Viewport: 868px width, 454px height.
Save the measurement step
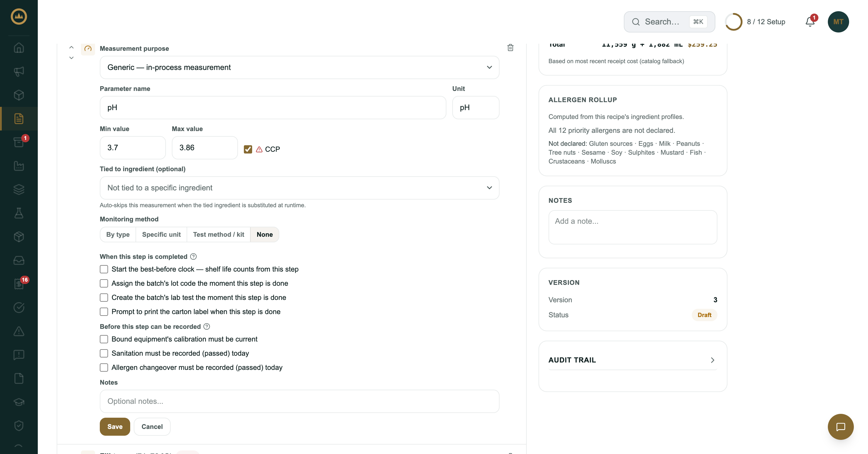point(115,427)
